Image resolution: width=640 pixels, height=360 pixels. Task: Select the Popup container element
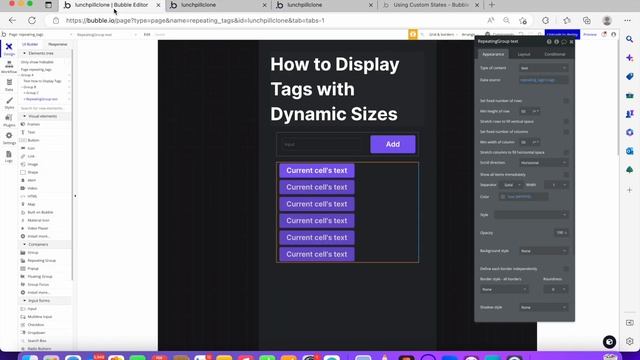click(33, 269)
